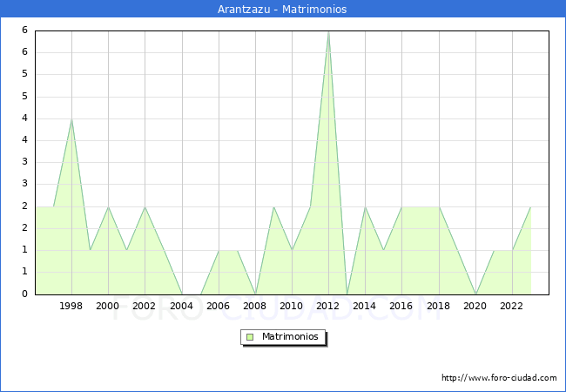The height and width of the screenshot is (392, 566).
Task: Click the 2020 x-axis label
Action: point(475,306)
